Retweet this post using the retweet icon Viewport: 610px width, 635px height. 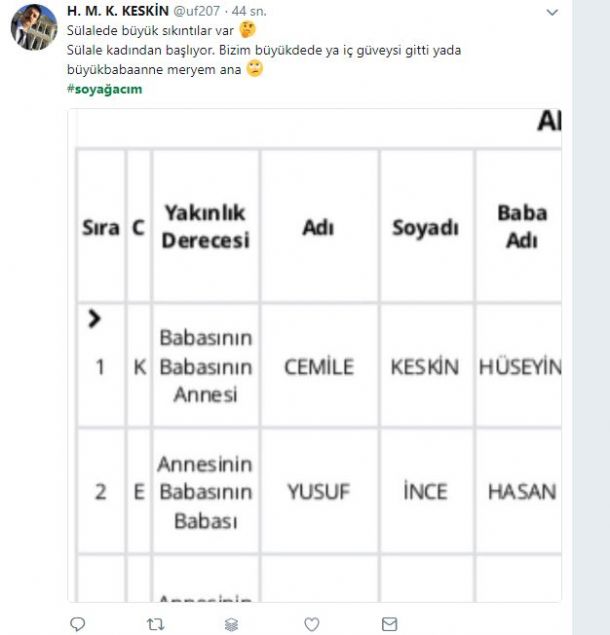tap(155, 623)
